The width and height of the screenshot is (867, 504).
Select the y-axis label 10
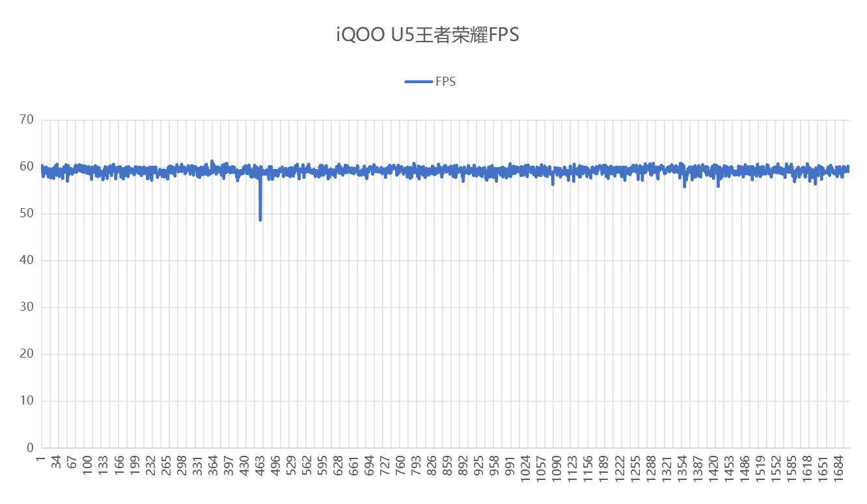pyautogui.click(x=27, y=401)
